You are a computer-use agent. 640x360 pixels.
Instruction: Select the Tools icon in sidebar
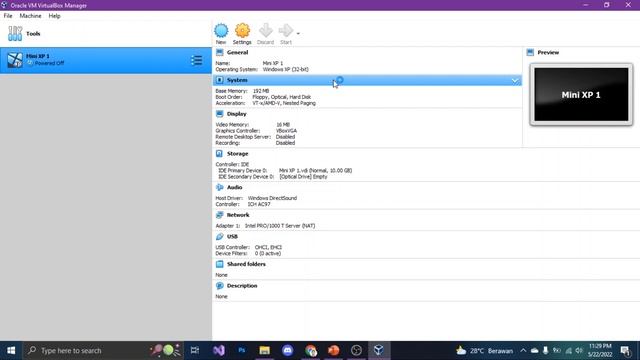(x=15, y=33)
